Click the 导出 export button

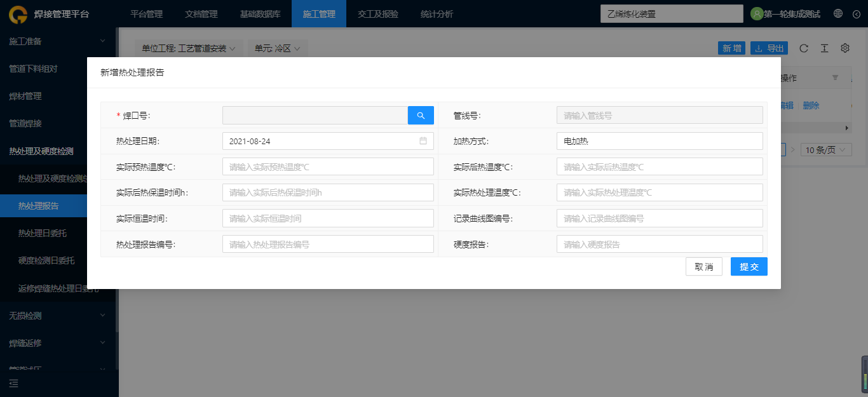point(770,48)
